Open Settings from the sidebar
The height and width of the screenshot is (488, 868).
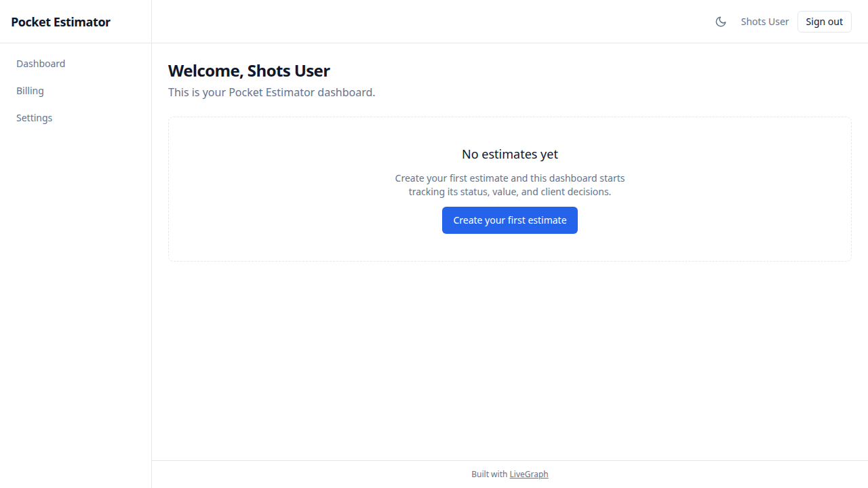34,118
